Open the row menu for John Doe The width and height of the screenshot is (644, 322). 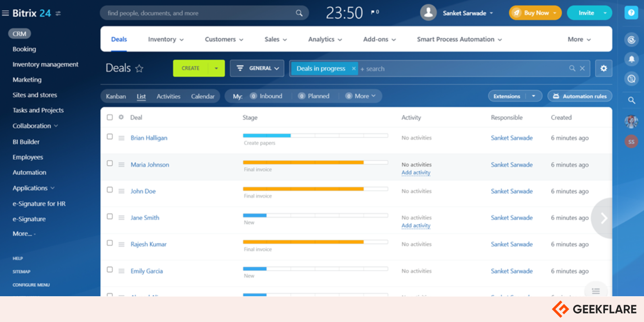click(122, 191)
